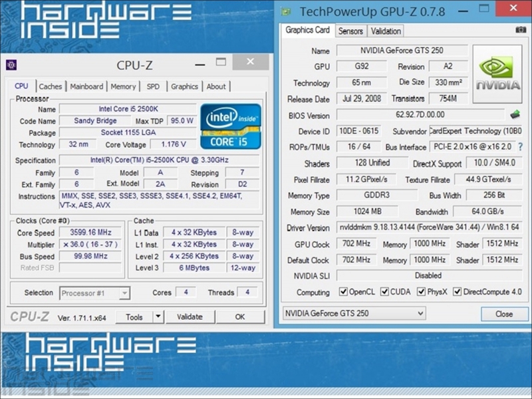The height and width of the screenshot is (399, 532).
Task: Switch to the Mainboard tab in CPU-Z
Action: point(86,86)
